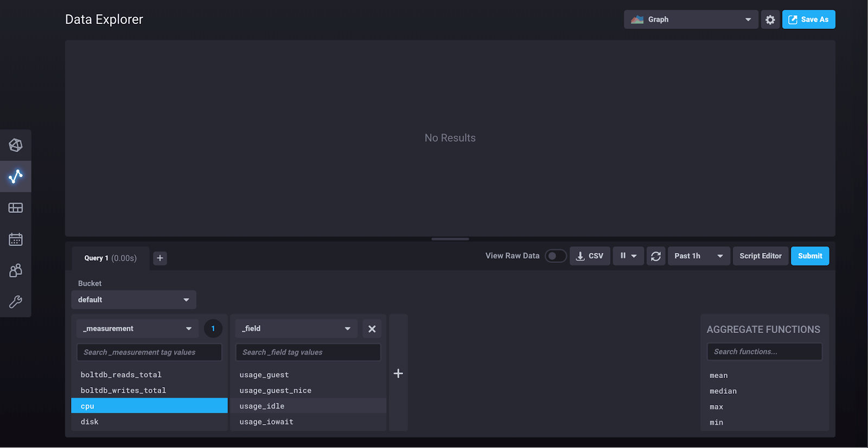
Task: Click the refresh query icon
Action: (656, 256)
